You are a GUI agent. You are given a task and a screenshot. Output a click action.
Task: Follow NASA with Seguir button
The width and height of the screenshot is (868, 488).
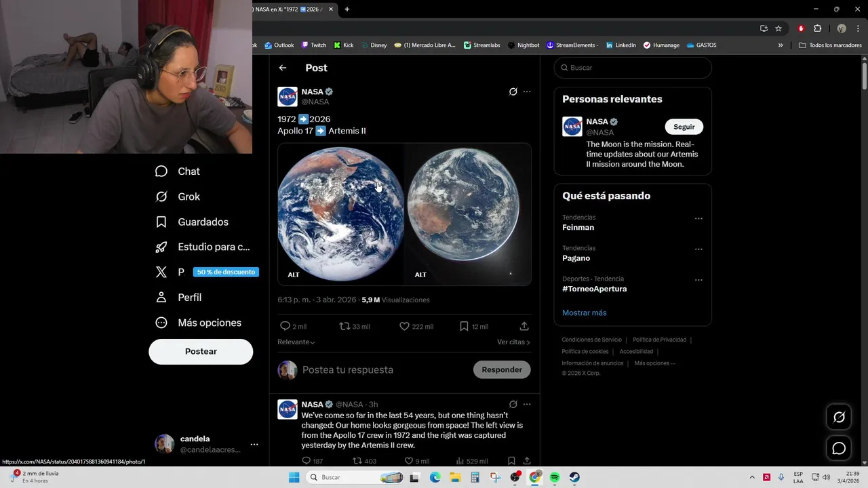pyautogui.click(x=684, y=127)
